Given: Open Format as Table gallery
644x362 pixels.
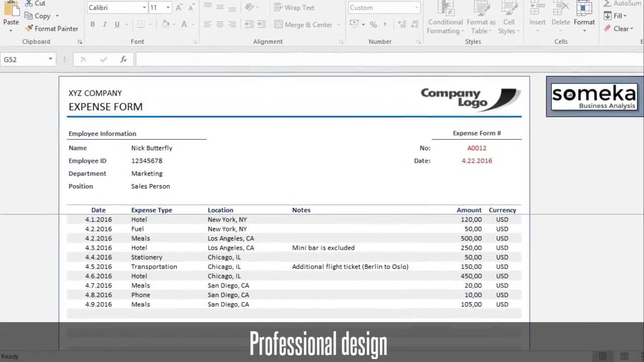Looking at the screenshot, I should 481,18.
